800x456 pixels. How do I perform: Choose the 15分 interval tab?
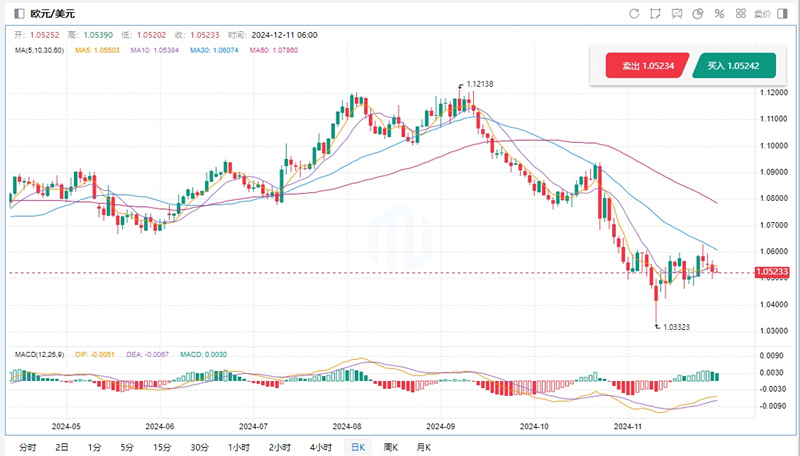[x=160, y=446]
